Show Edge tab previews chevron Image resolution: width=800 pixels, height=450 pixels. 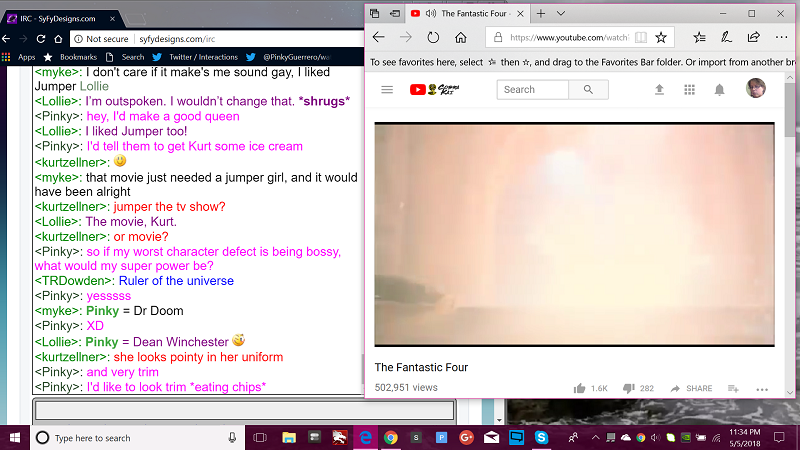(561, 14)
